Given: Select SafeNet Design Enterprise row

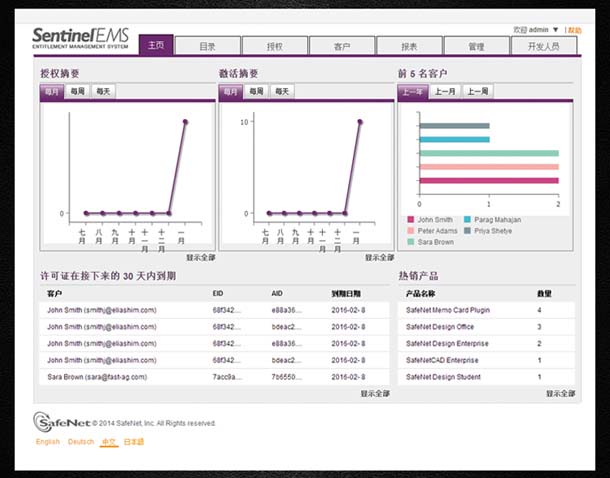Looking at the screenshot, I should tap(486, 343).
